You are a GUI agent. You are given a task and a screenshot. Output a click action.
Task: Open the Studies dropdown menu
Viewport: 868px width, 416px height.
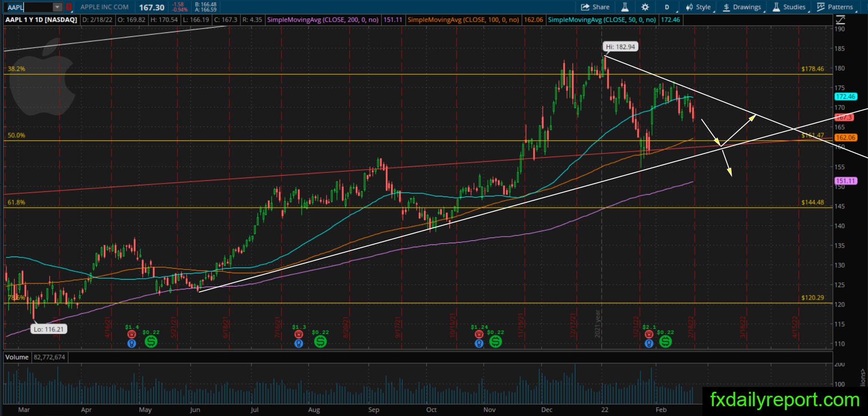click(x=790, y=7)
